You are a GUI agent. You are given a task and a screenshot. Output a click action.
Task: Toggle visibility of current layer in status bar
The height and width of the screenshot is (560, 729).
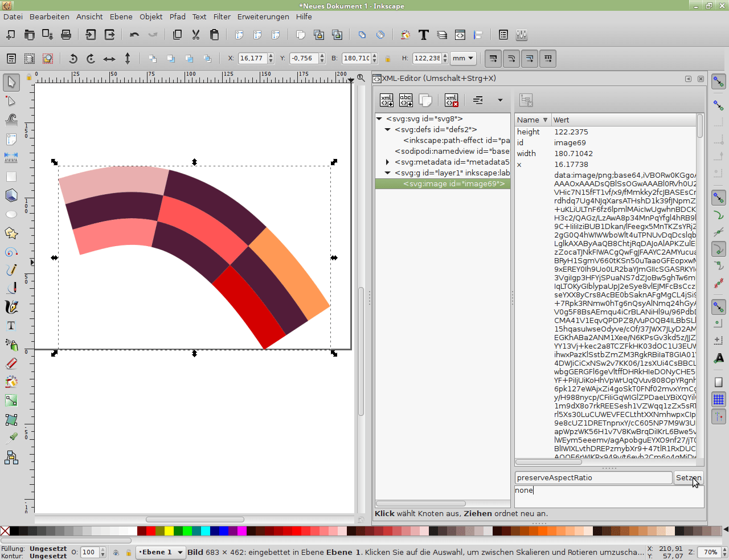tap(116, 553)
